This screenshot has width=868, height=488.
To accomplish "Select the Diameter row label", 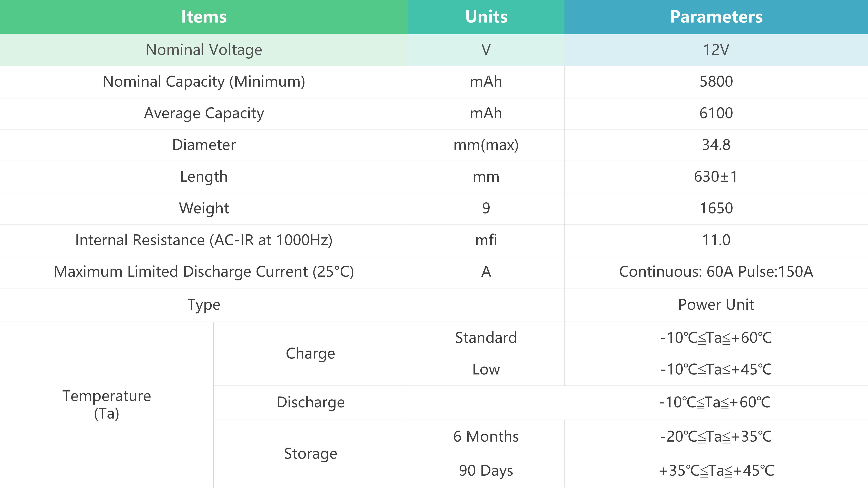I will (204, 145).
